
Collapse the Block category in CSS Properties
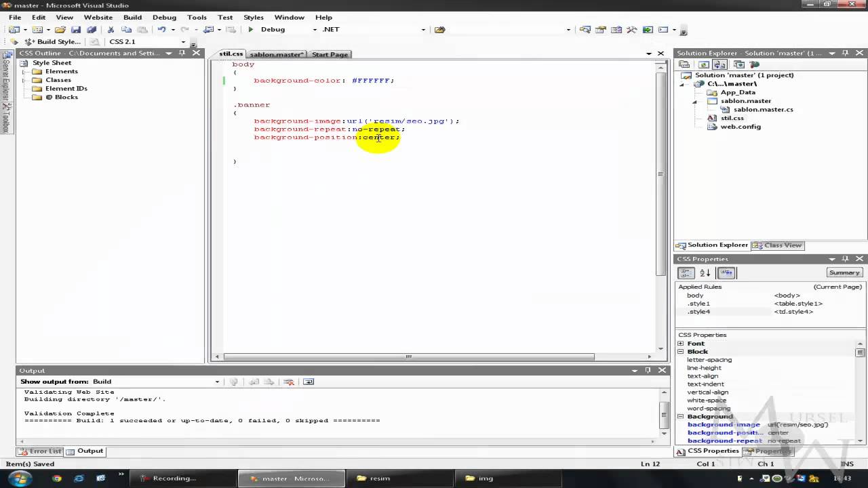[680, 352]
